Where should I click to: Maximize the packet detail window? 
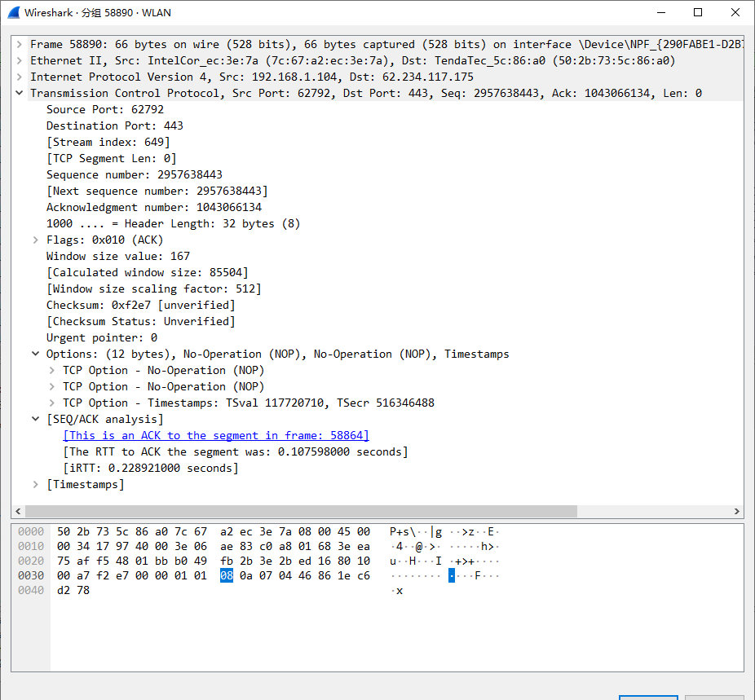697,12
